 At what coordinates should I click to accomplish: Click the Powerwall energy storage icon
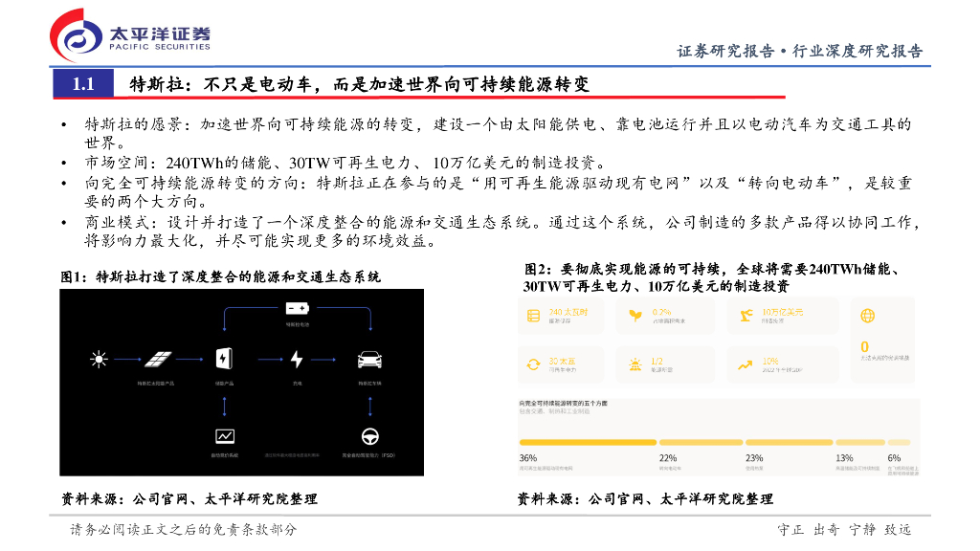point(224,358)
